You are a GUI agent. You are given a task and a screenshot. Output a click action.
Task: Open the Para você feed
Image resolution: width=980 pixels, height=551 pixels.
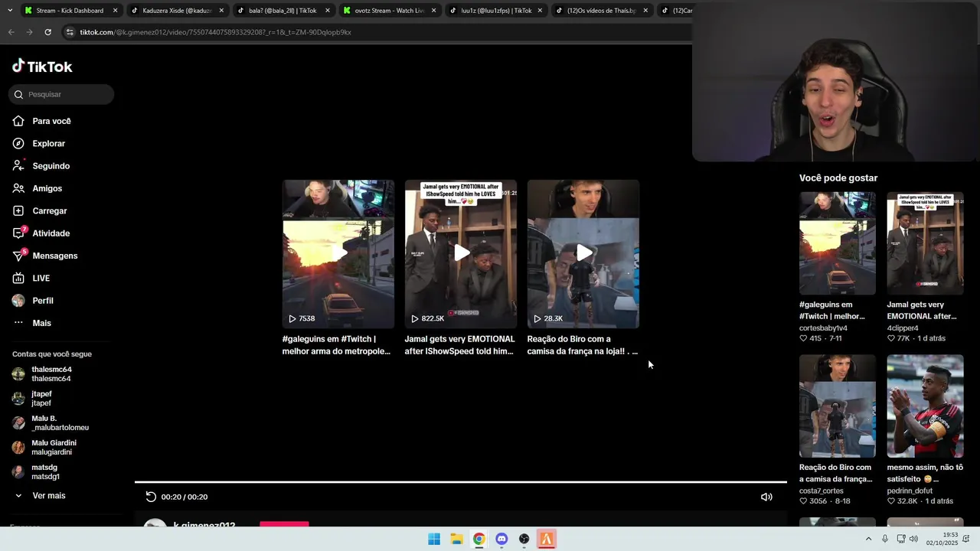pos(51,121)
